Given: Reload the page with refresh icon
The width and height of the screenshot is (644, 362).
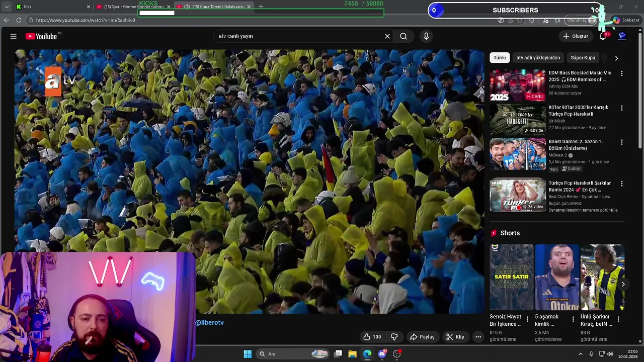Looking at the screenshot, I should pos(19,20).
